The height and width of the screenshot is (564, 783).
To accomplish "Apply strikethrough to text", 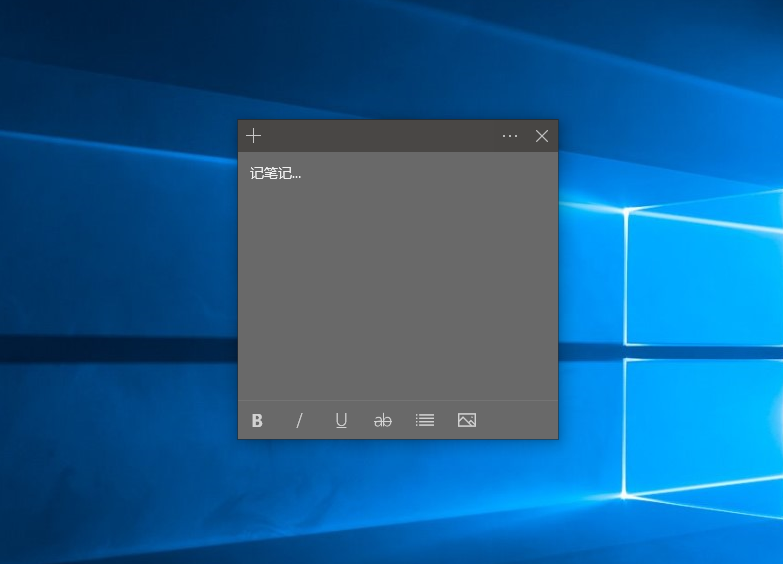I will click(x=383, y=421).
